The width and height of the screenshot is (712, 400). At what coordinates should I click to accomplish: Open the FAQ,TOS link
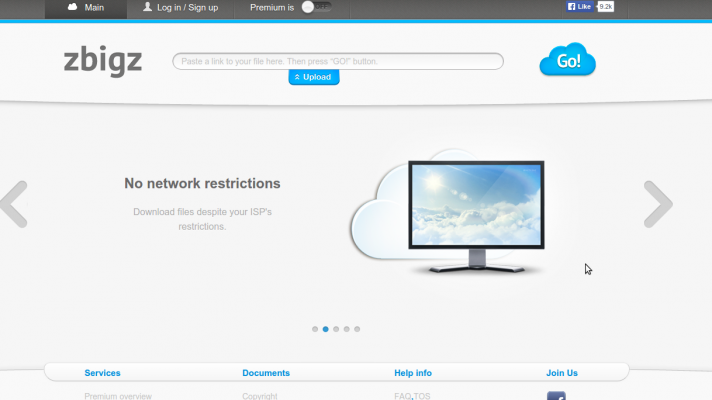pos(412,396)
